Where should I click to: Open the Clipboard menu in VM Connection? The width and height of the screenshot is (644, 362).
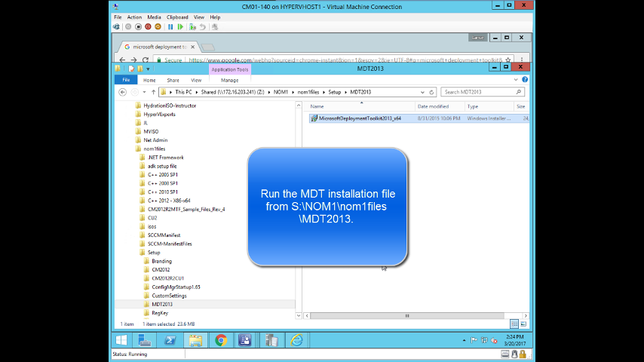pos(177,17)
